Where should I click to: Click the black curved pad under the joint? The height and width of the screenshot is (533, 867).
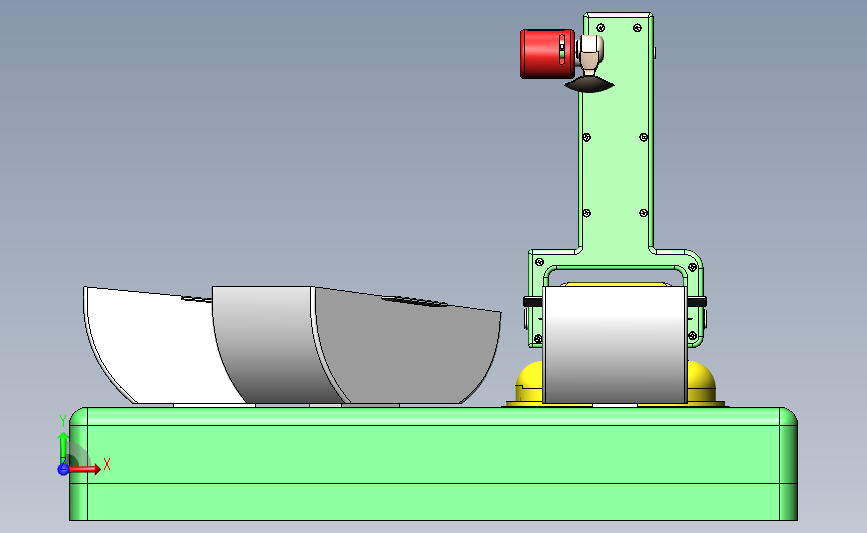coord(589,85)
